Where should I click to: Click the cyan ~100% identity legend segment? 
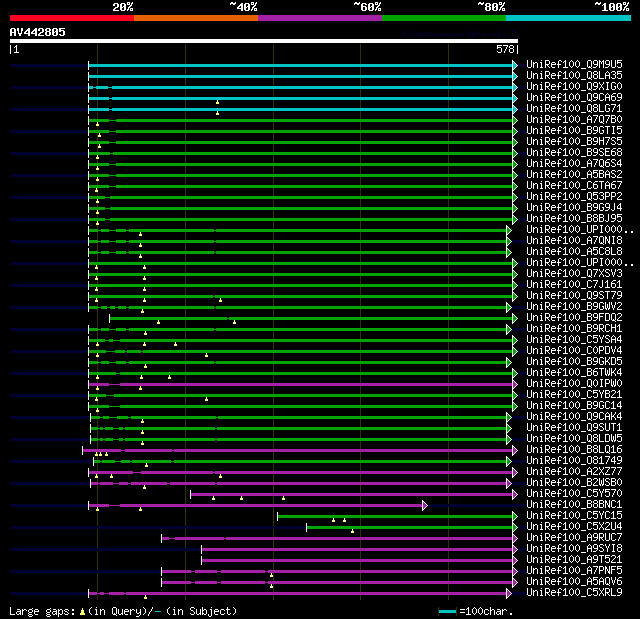[x=569, y=18]
